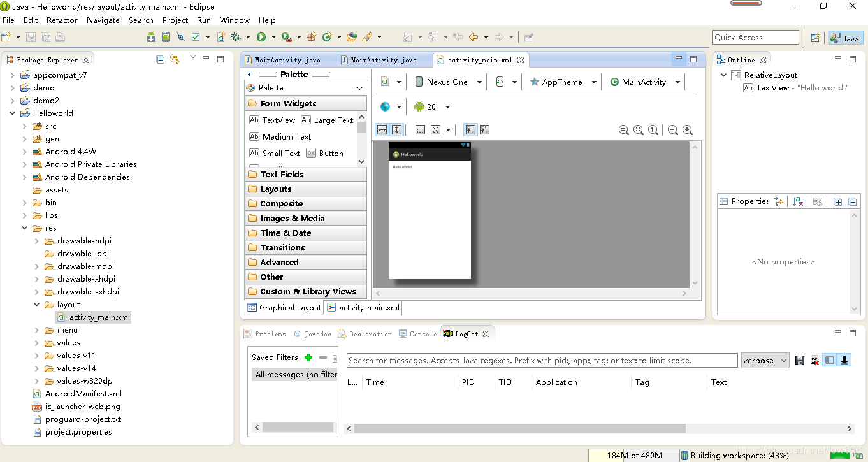868x462 pixels.
Task: Click the Open Perspective icon
Action: (x=815, y=38)
